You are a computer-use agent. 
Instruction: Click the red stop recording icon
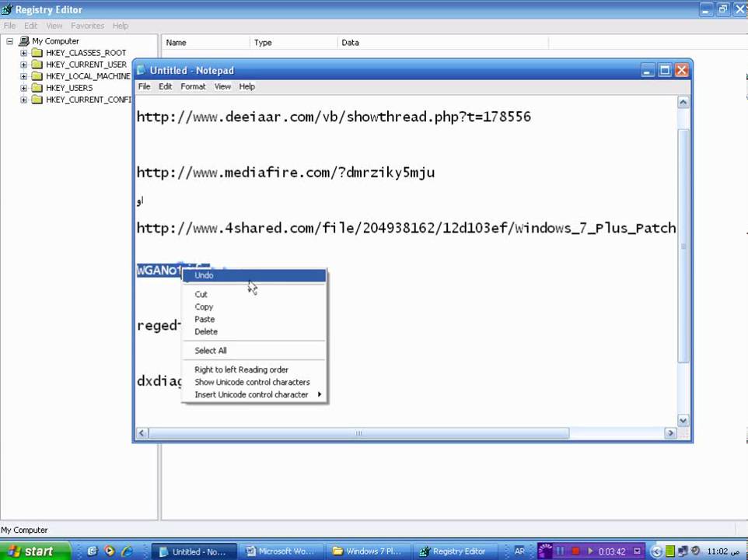tap(575, 551)
